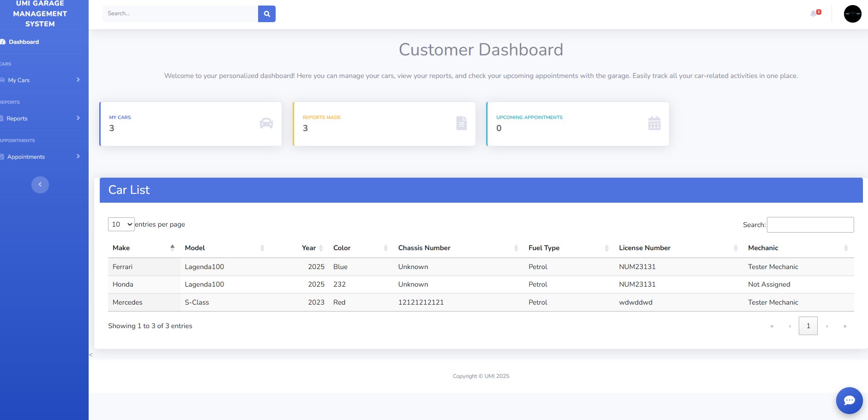Screen dimensions: 868x420
Task: Collapse the sidebar with the round arrow button
Action: click(40, 185)
